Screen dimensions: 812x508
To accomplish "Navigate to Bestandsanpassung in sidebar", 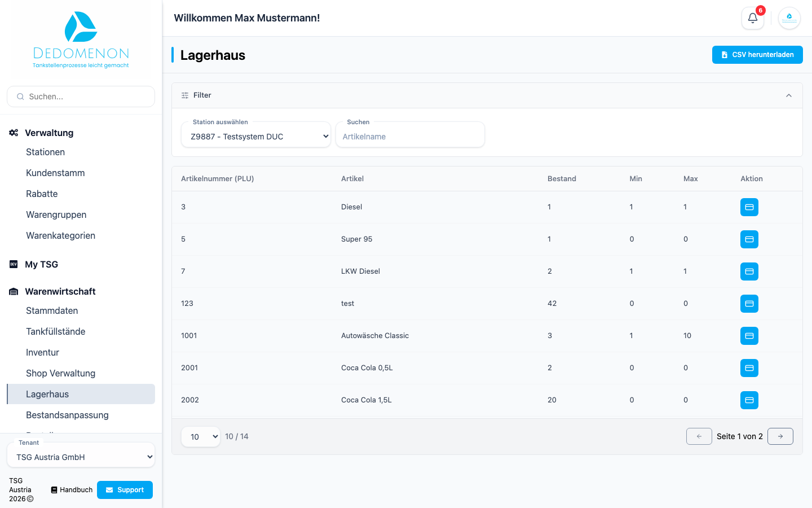I will coord(67,415).
